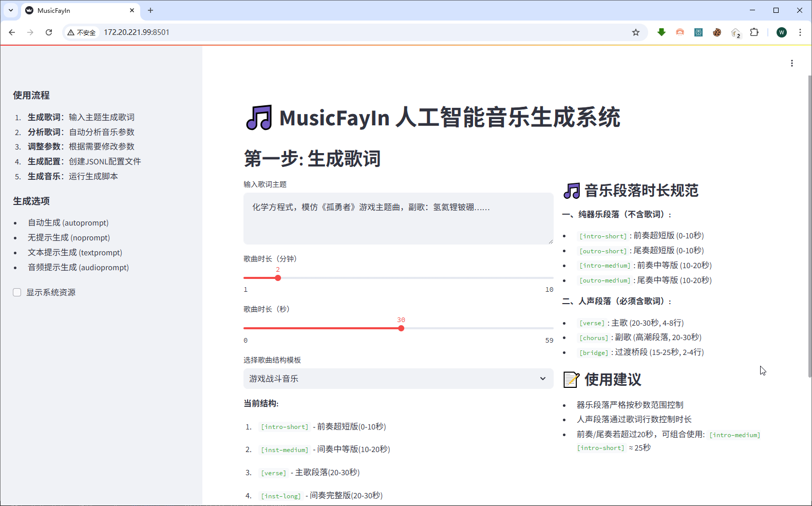Select the MusicFayIn browser tab
This screenshot has height=506, width=812.
pos(80,10)
